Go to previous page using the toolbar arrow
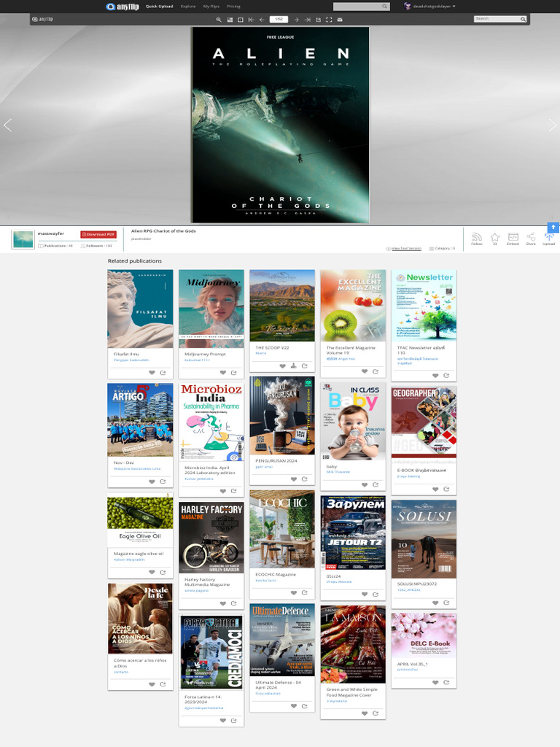Viewport: 560px width, 747px height. [262, 20]
